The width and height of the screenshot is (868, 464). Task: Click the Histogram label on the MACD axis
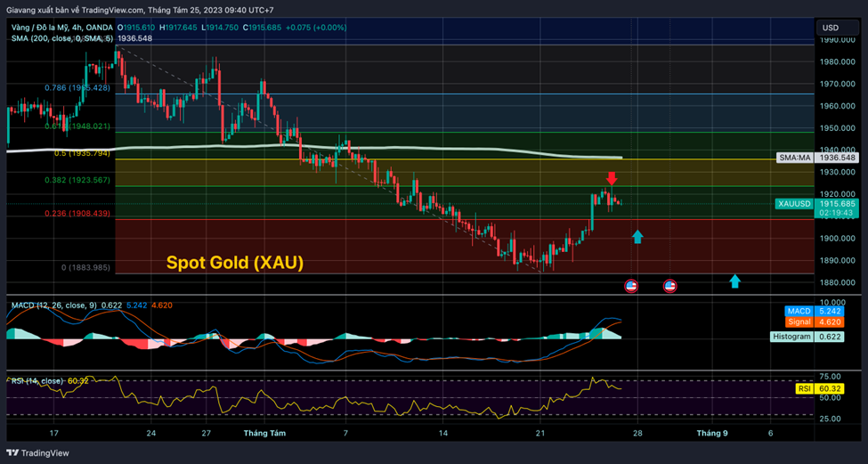791,337
